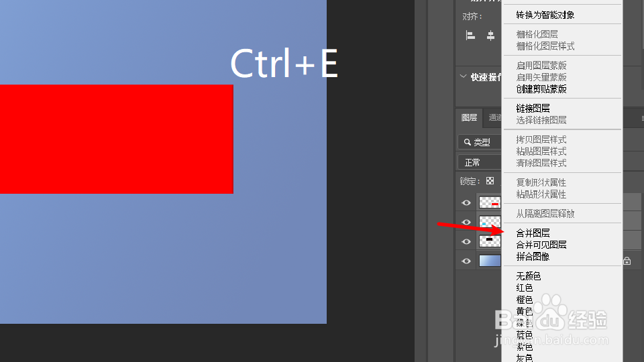The height and width of the screenshot is (362, 644).
Task: Click the align left edges icon
Action: coord(471,36)
